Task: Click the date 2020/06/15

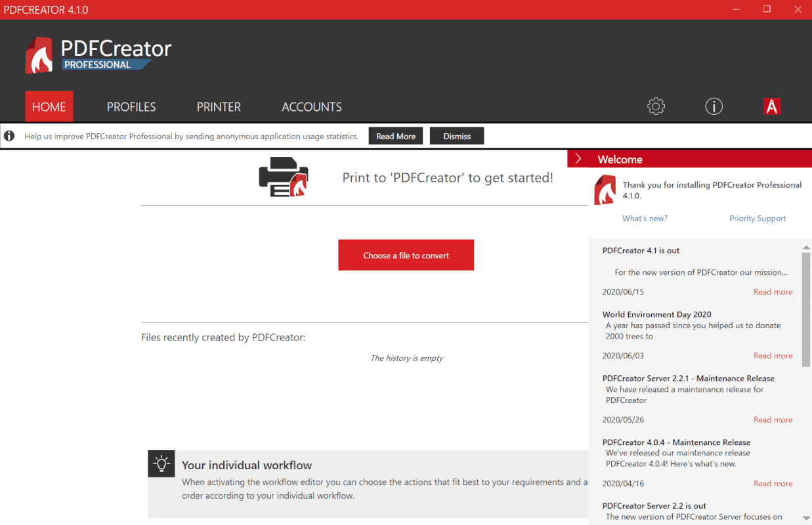Action: tap(623, 292)
